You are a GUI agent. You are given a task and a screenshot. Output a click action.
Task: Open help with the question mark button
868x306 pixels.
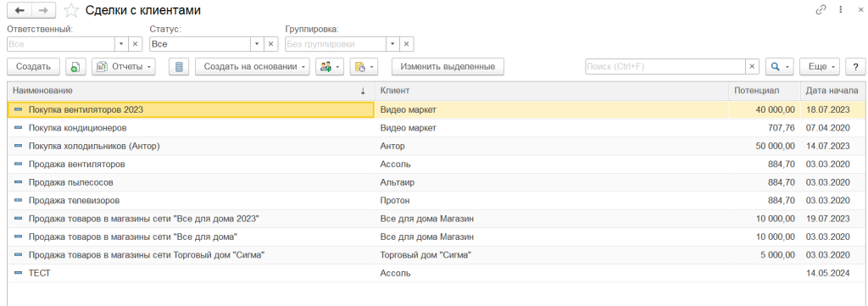point(855,66)
